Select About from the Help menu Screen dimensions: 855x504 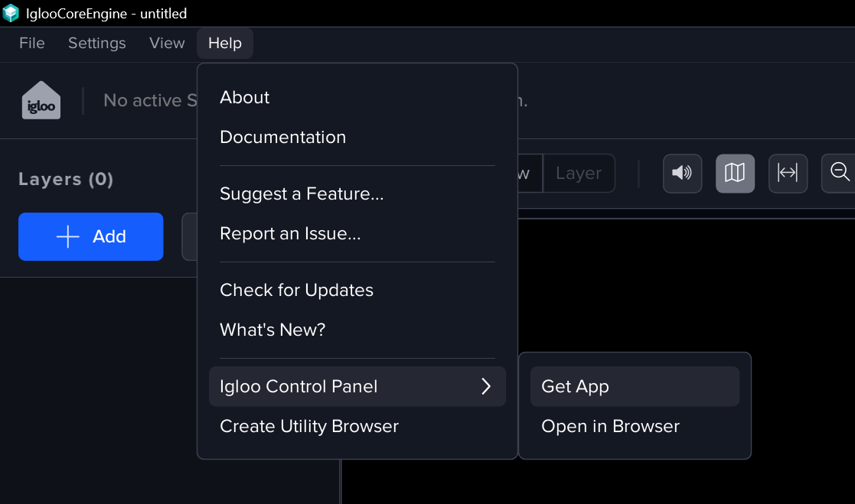tap(245, 97)
